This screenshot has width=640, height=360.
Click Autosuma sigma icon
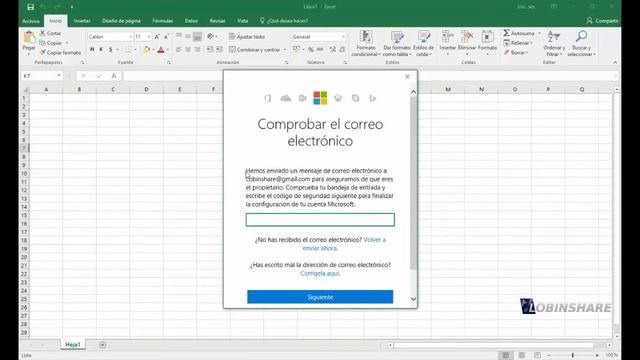tap(507, 33)
